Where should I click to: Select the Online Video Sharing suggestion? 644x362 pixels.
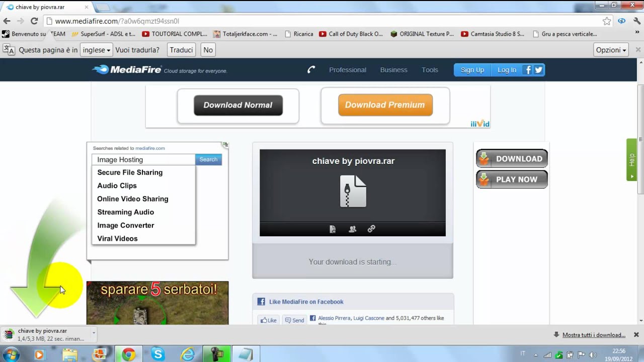pos(133,199)
